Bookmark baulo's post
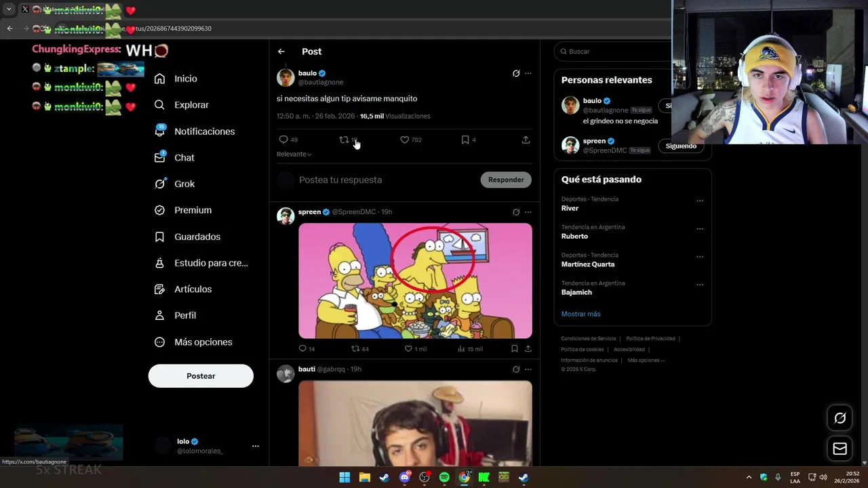Image resolution: width=868 pixels, height=488 pixels. (465, 140)
